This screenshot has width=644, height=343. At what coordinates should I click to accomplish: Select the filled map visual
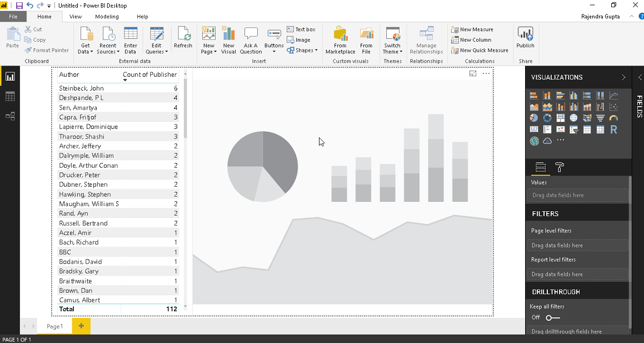pos(587,118)
